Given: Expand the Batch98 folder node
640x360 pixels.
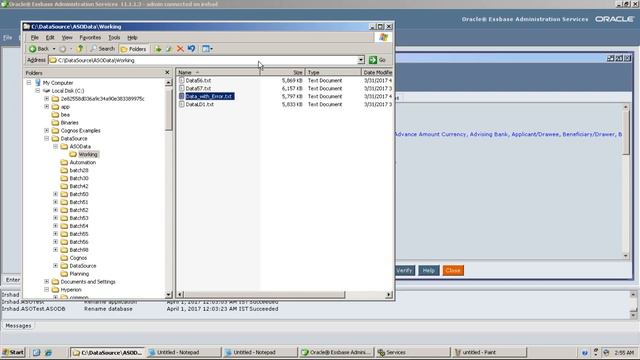Looking at the screenshot, I should click(56, 249).
